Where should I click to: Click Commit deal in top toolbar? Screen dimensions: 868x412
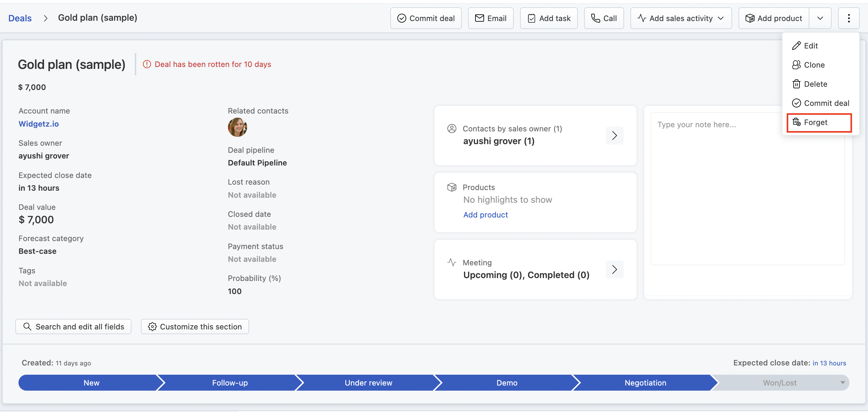pos(426,18)
